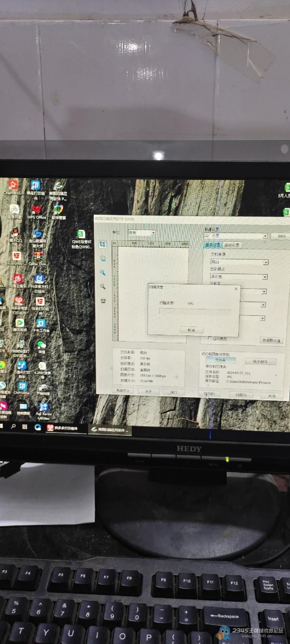Switch to 高级设置 tab
This screenshot has width=290, height=644.
pos(232,245)
